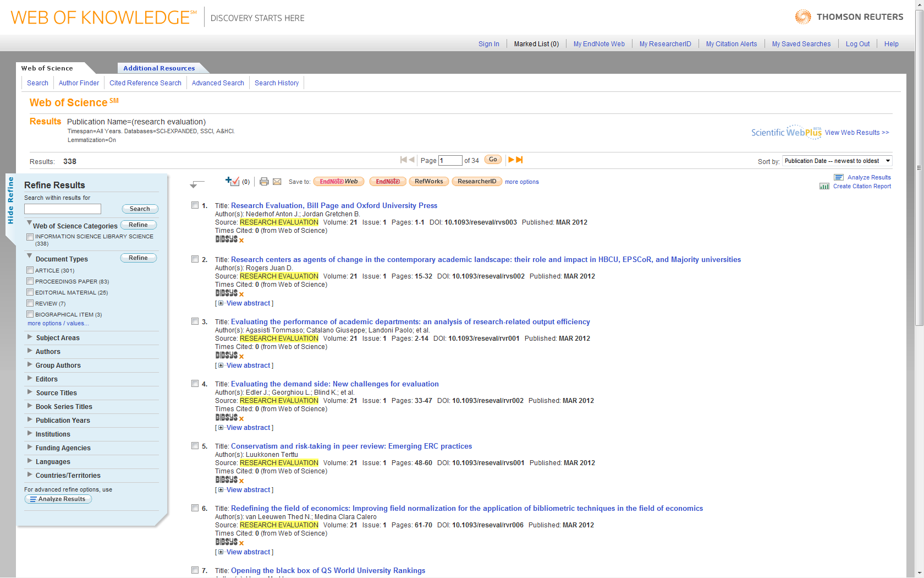Go to first page arrow icon
This screenshot has width=924, height=578.
404,160
